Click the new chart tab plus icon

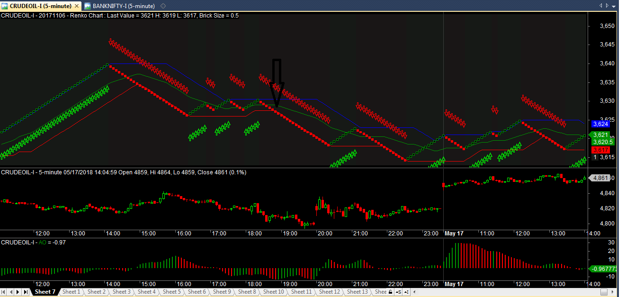point(163,6)
